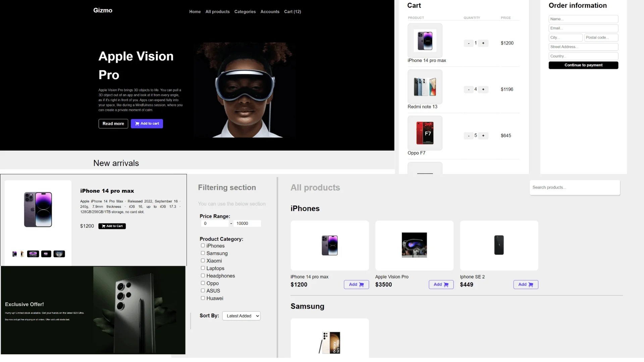Open the Sort By Latest Added dropdown

[241, 316]
